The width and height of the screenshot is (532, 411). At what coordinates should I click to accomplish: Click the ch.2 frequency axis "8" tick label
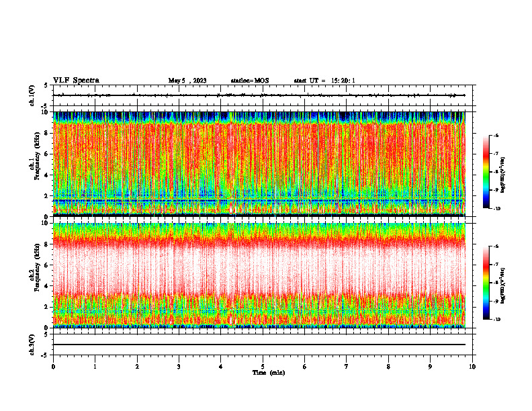46,244
